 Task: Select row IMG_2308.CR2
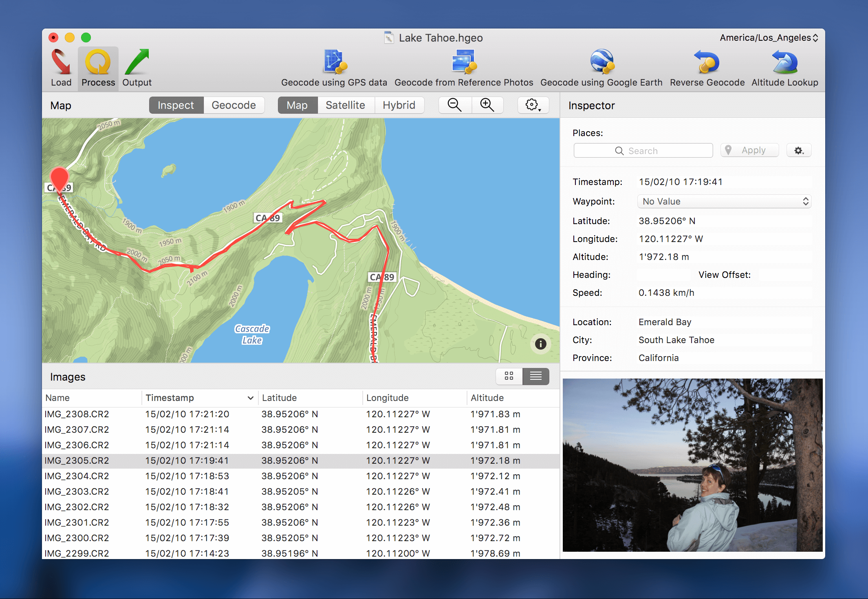pyautogui.click(x=301, y=414)
